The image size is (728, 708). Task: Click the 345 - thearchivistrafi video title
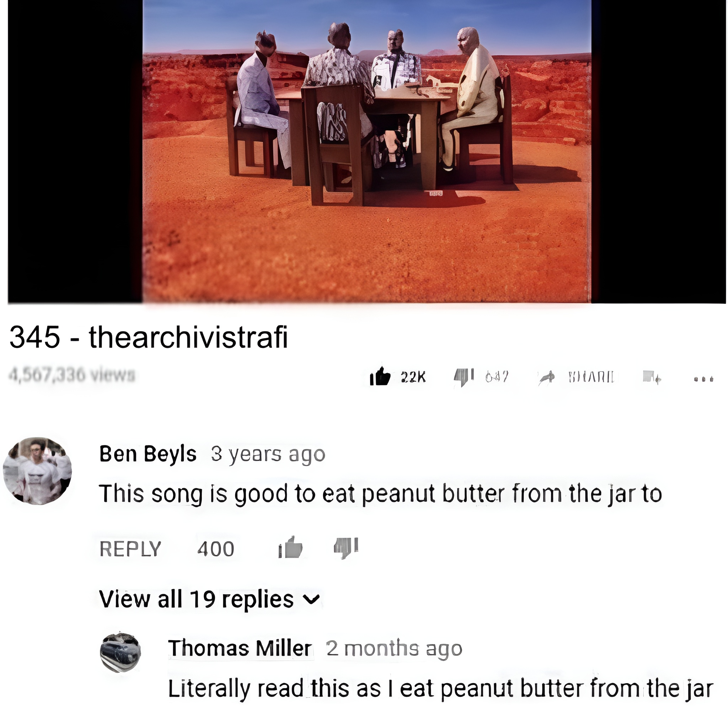click(x=149, y=337)
